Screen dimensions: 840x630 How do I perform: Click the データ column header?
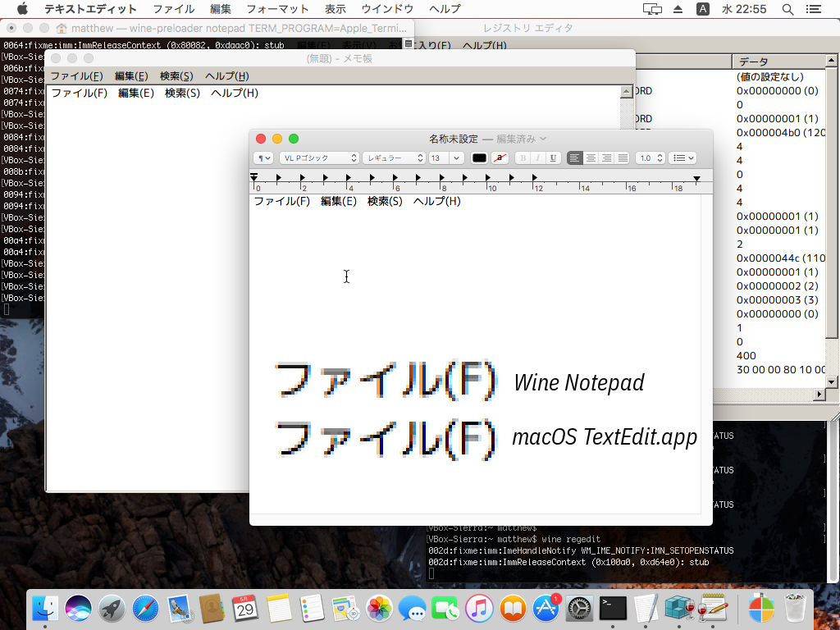coord(778,62)
